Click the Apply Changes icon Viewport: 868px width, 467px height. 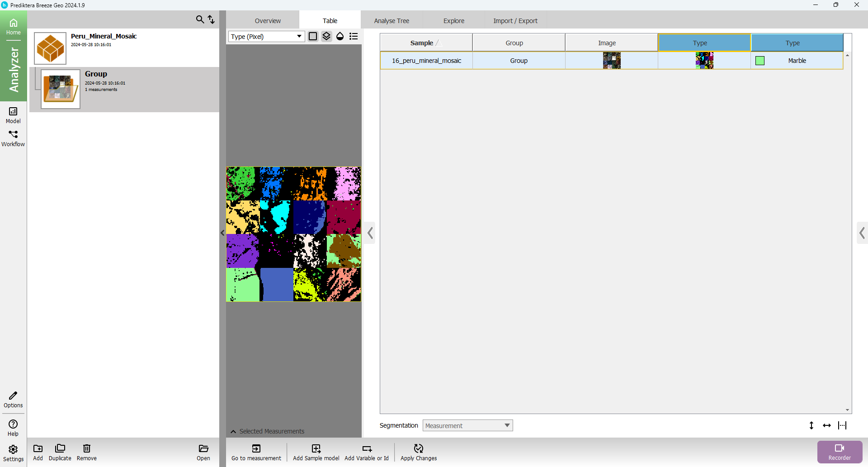tap(419, 448)
